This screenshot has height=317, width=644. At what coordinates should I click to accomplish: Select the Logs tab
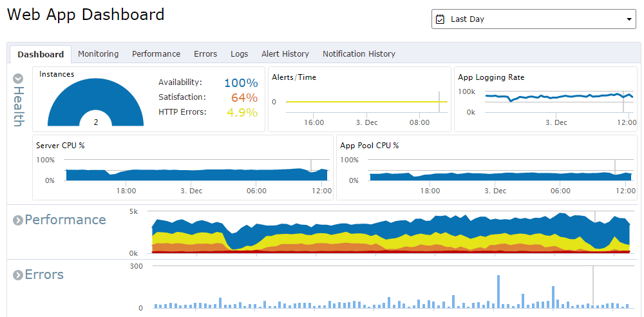point(240,54)
